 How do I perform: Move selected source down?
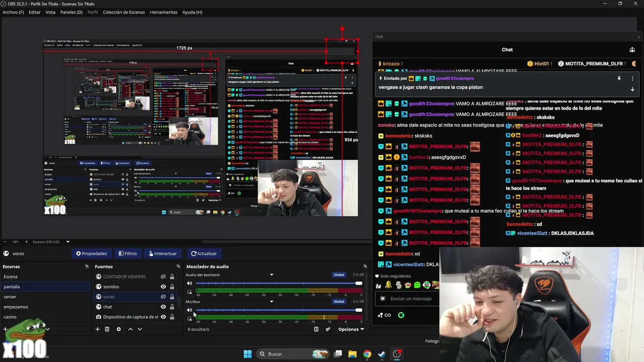pos(140,329)
